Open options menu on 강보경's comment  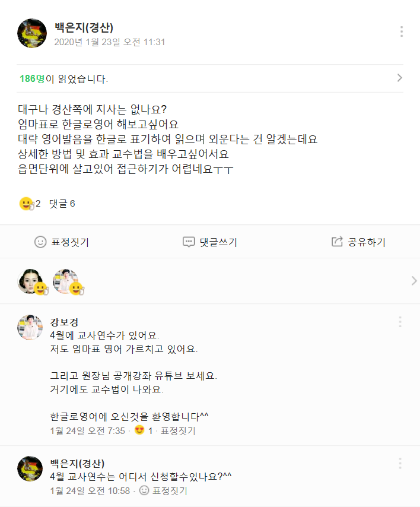(x=400, y=322)
